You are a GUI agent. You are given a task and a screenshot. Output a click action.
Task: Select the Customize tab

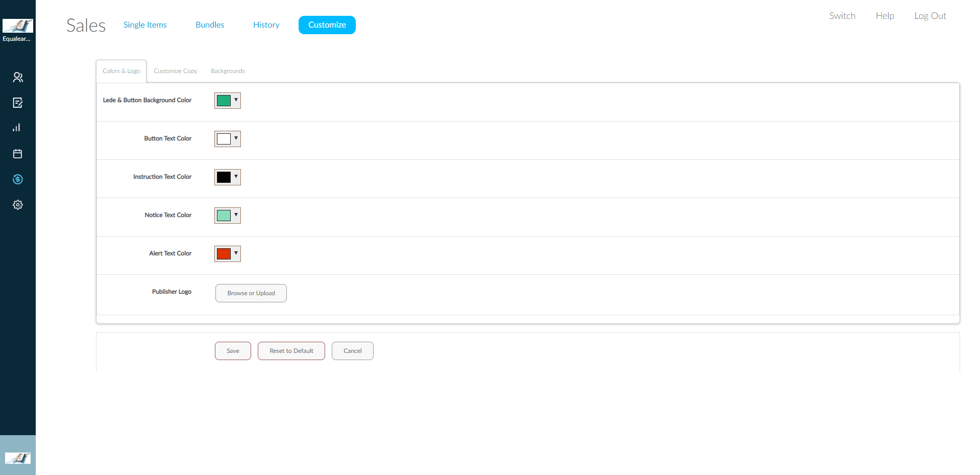(x=327, y=25)
